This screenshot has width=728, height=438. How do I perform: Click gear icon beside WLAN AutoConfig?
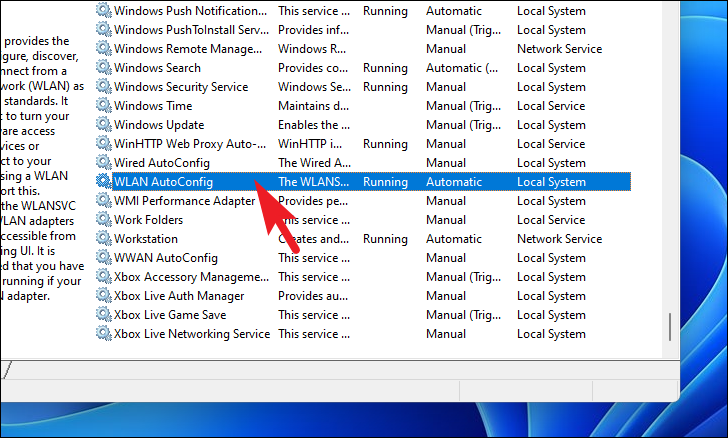tap(104, 182)
